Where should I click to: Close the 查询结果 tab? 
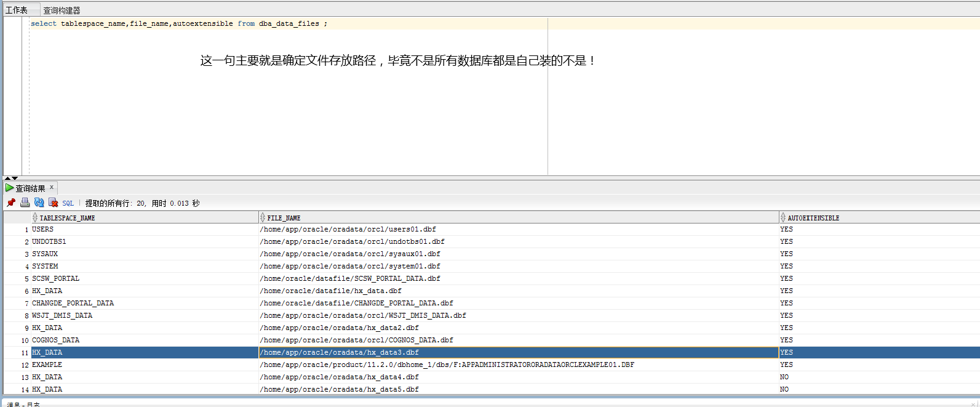click(x=52, y=187)
